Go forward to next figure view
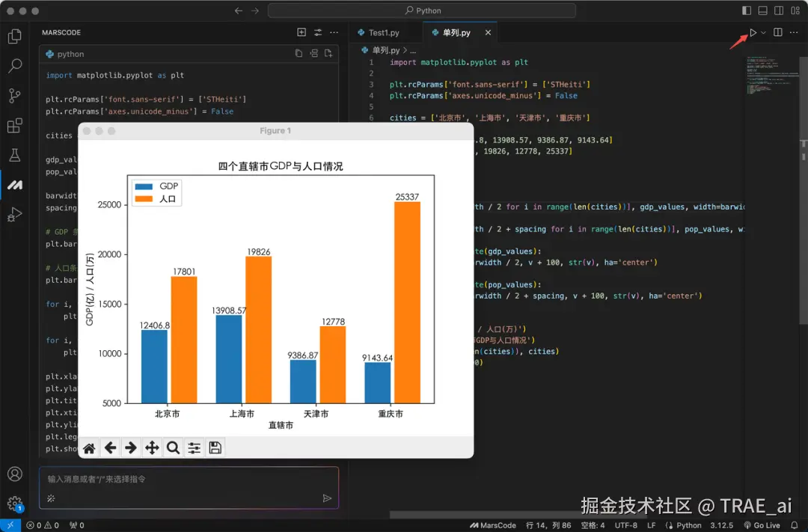This screenshot has height=532, width=808. [x=131, y=448]
